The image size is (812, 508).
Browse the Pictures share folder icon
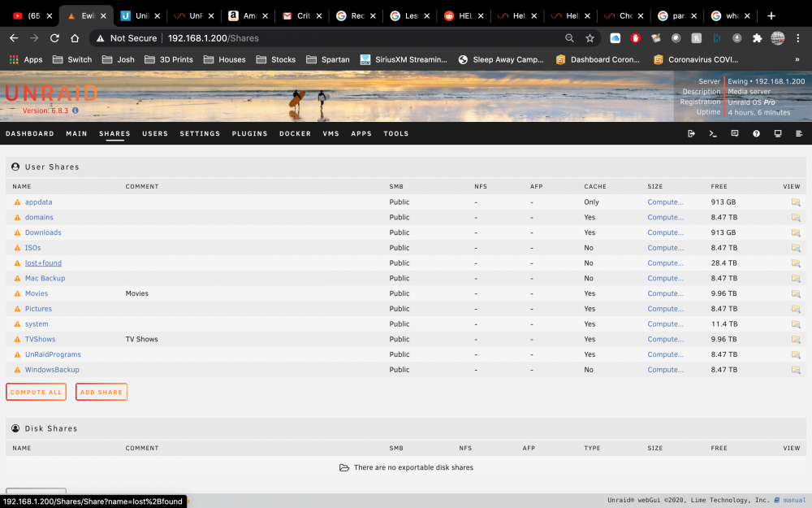796,309
